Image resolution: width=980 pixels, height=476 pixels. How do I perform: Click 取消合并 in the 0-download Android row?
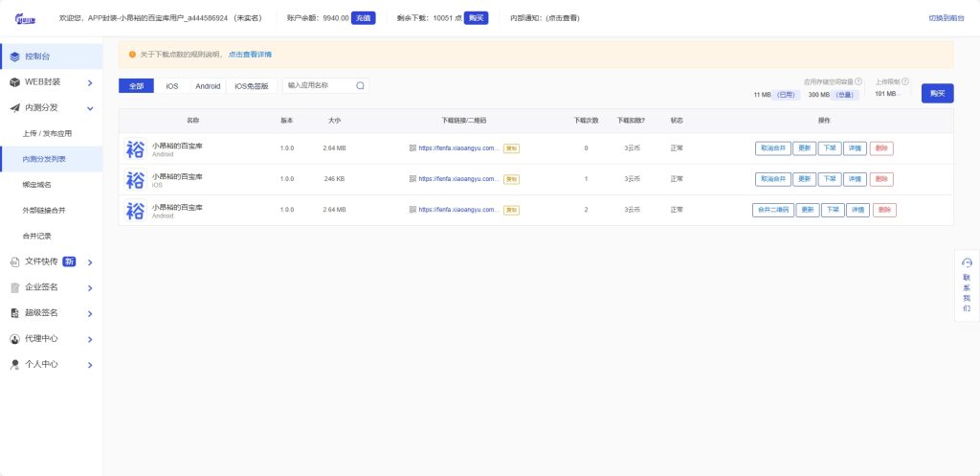point(773,148)
